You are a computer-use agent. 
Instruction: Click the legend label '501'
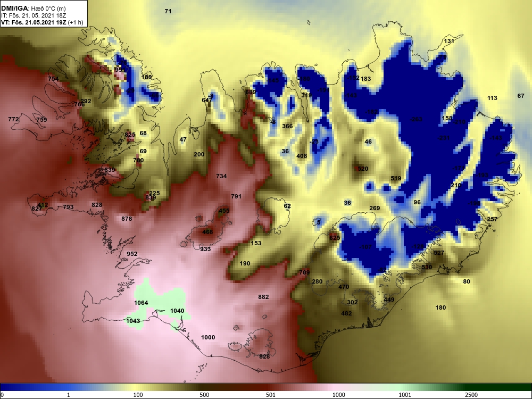tap(271, 395)
